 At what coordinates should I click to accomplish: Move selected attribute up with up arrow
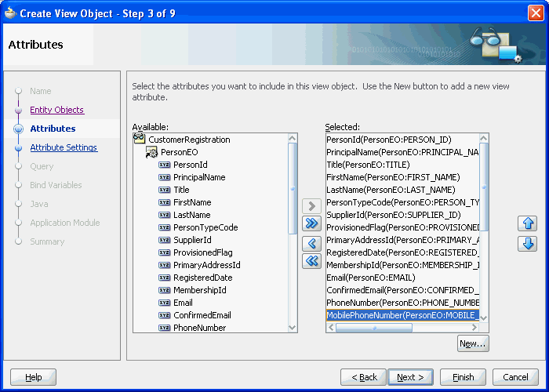(x=527, y=223)
